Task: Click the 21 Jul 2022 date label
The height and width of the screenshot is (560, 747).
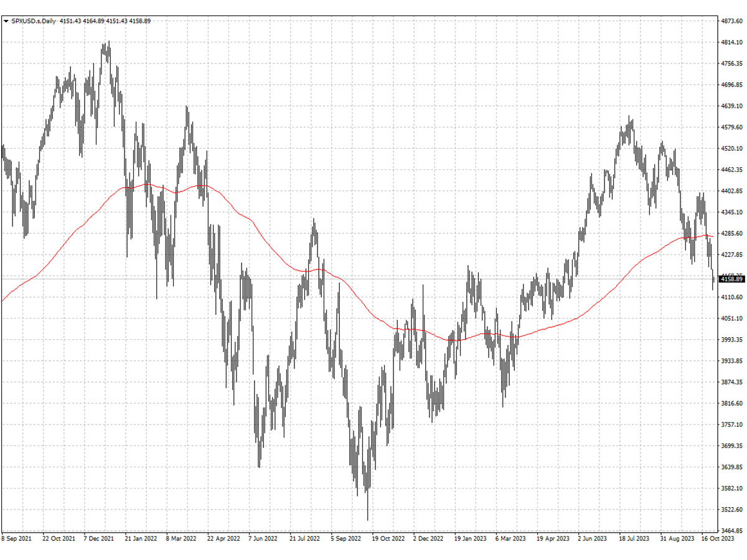Action: point(305,538)
